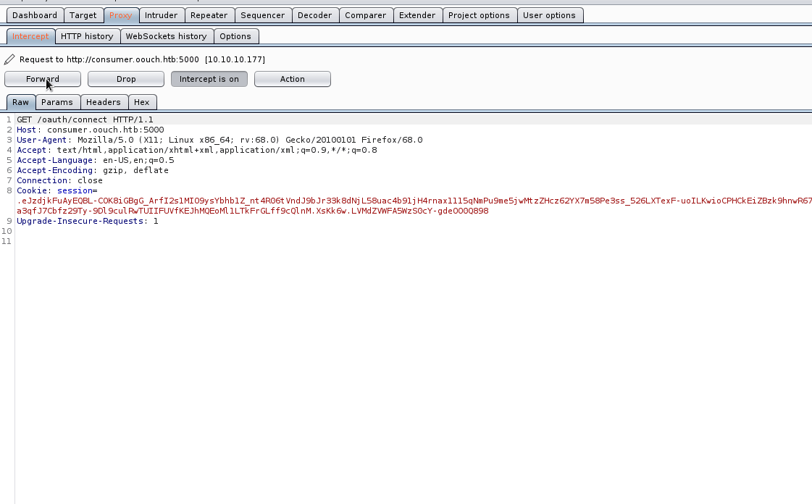Switch to the Dashboard tab

[35, 15]
